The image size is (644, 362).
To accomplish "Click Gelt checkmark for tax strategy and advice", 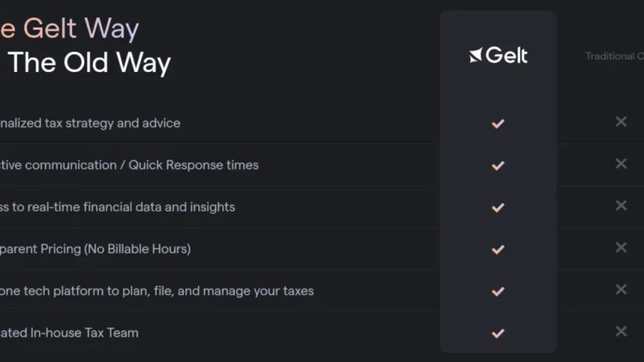I will click(498, 123).
